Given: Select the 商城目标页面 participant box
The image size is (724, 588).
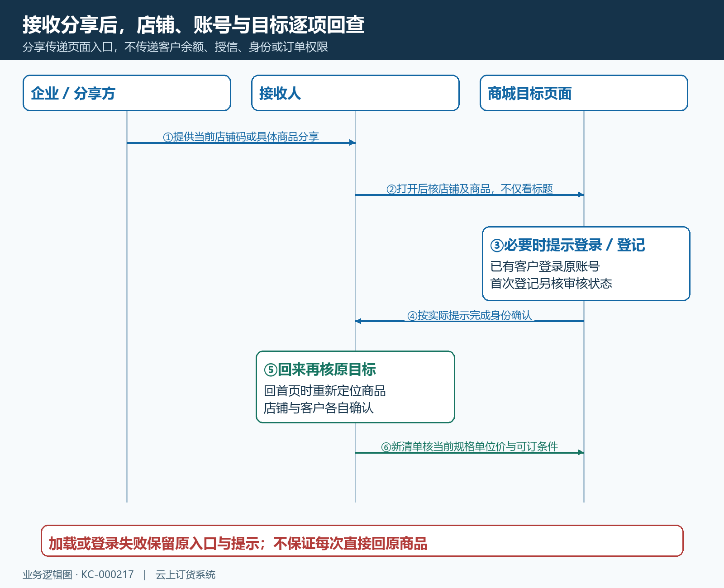Looking at the screenshot, I should click(584, 93).
